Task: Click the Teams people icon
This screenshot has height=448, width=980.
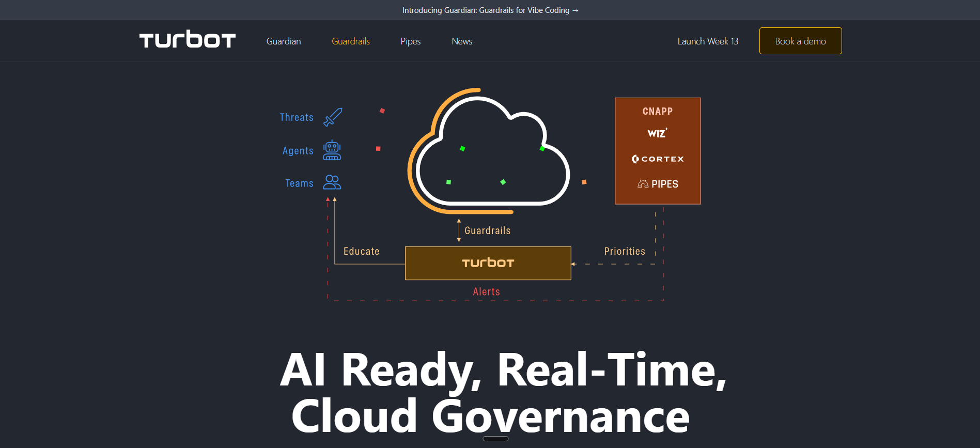Action: point(332,182)
